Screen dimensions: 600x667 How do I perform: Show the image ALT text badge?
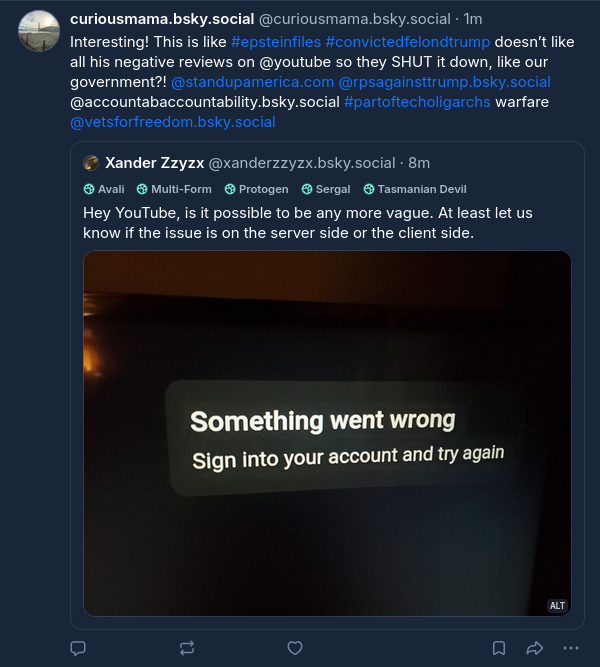click(557, 605)
